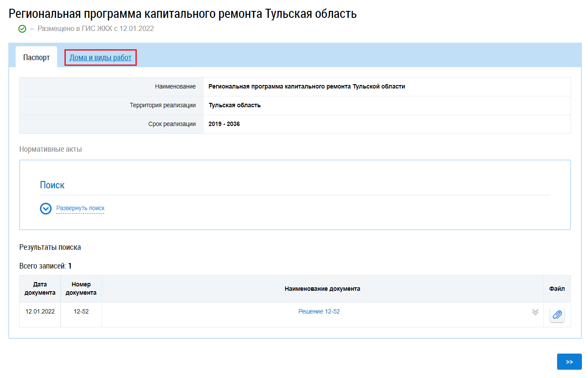The image size is (588, 378).
Task: Click the Поиск section heading
Action: coord(52,185)
